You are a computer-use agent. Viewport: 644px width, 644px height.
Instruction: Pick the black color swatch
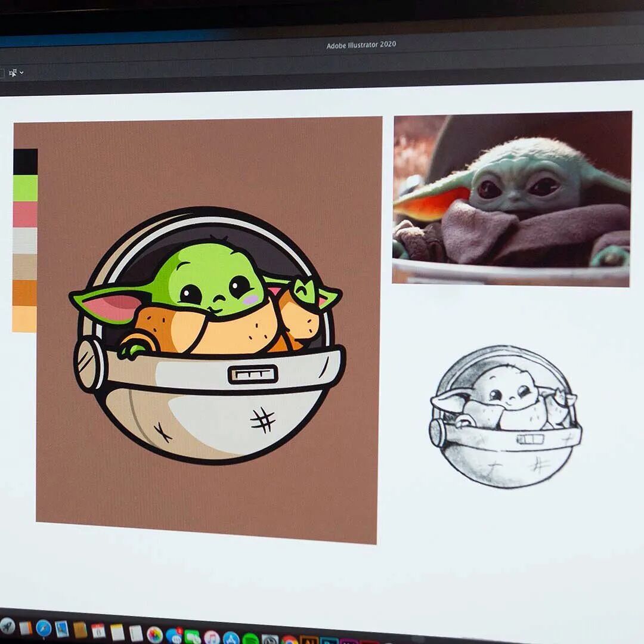26,162
